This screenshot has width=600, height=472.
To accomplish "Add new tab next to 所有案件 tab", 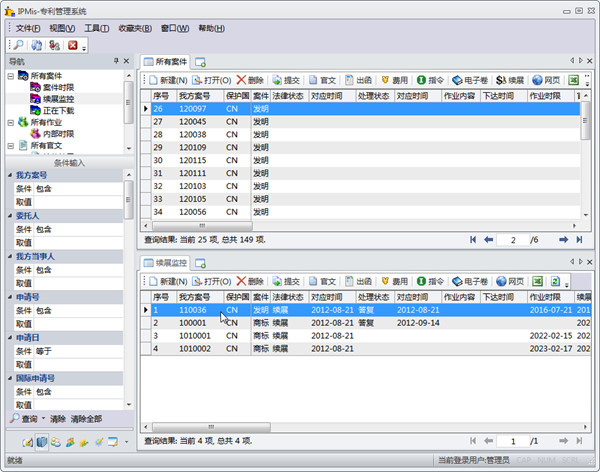I will click(200, 62).
